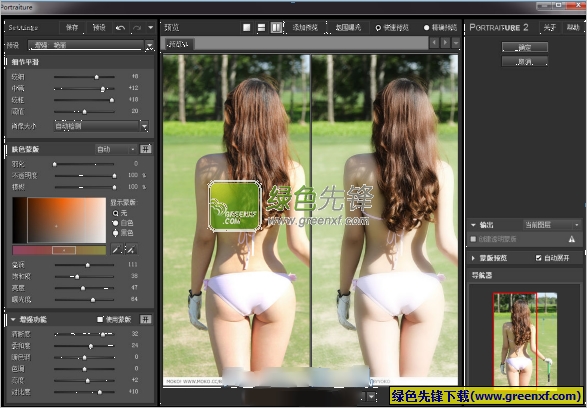Click the warning triangle in output panel
This screenshot has width=587, height=408.
point(572,239)
